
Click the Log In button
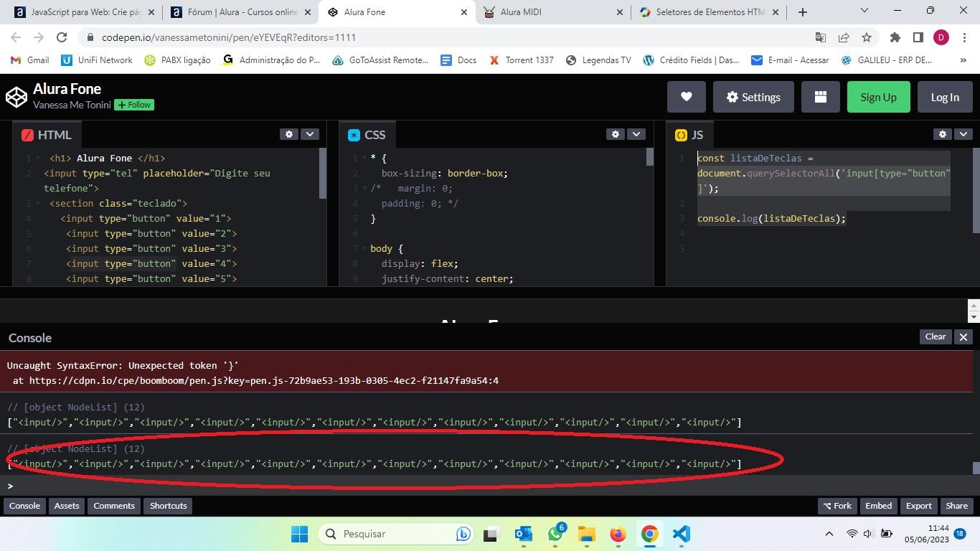pyautogui.click(x=945, y=97)
